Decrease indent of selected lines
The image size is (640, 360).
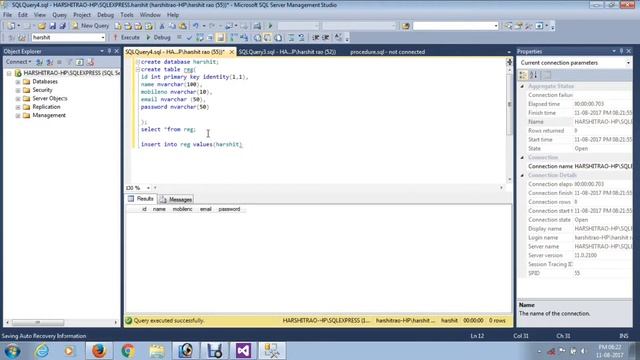click(316, 38)
